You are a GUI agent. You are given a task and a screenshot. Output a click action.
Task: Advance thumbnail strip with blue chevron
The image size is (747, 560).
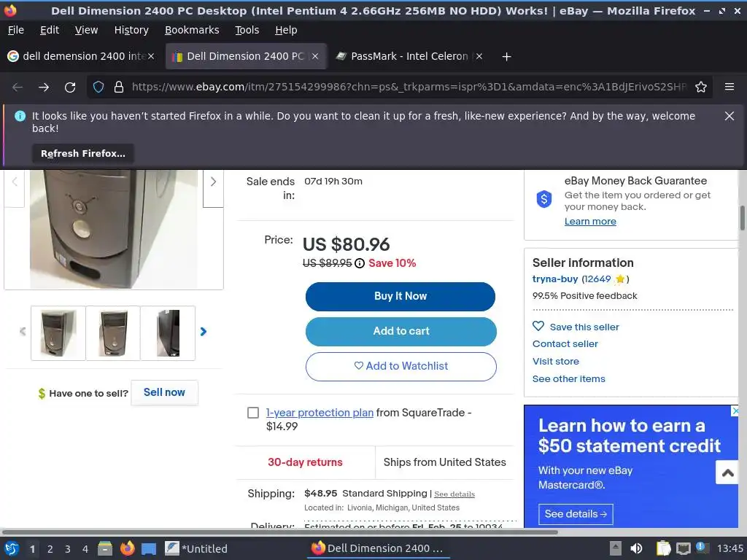click(204, 332)
